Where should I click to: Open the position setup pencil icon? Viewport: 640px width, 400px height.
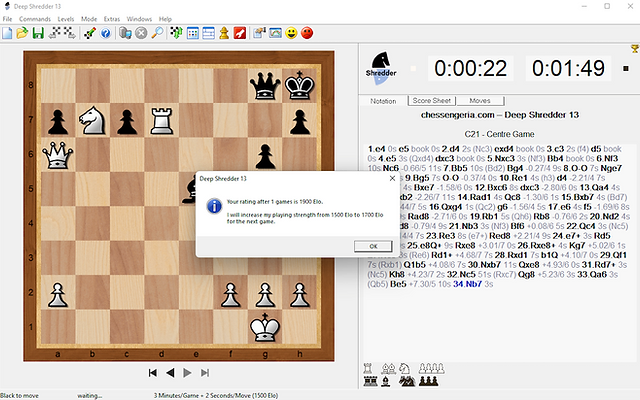coord(90,33)
